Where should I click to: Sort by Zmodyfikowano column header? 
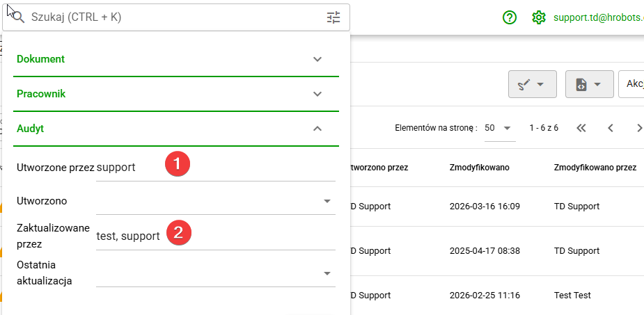tap(479, 168)
